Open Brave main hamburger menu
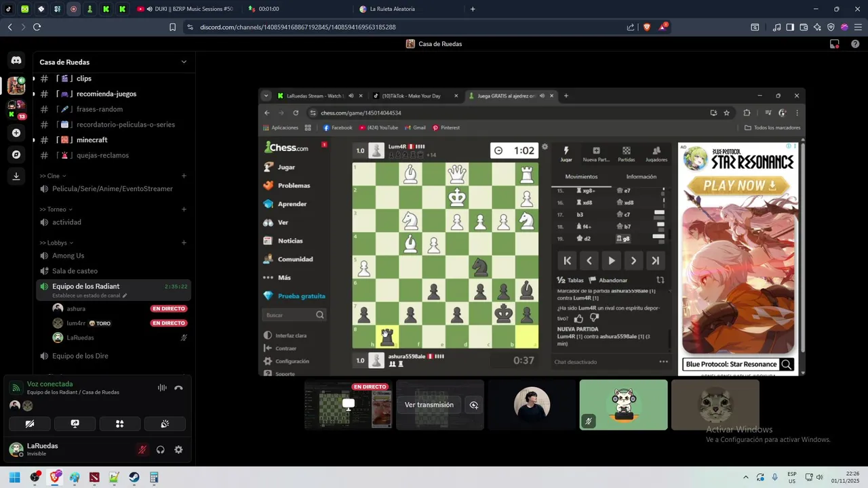Screen dimensions: 868x488 click(858, 27)
